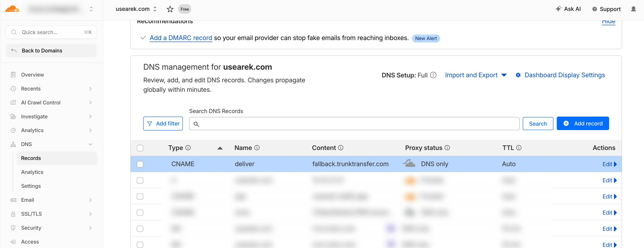Check the deliver CNAME record checkbox
644x248 pixels.
point(140,164)
